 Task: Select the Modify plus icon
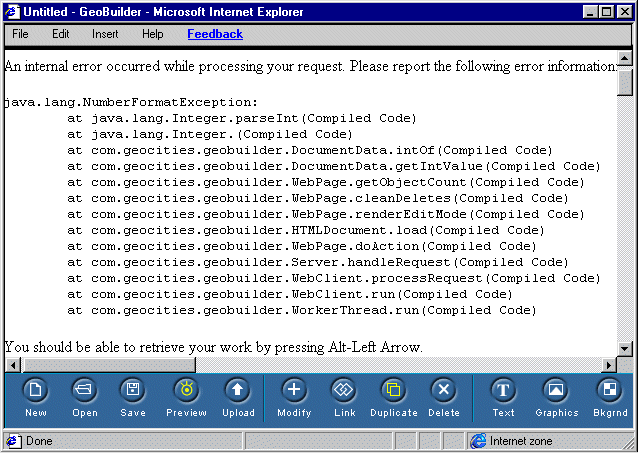click(294, 390)
